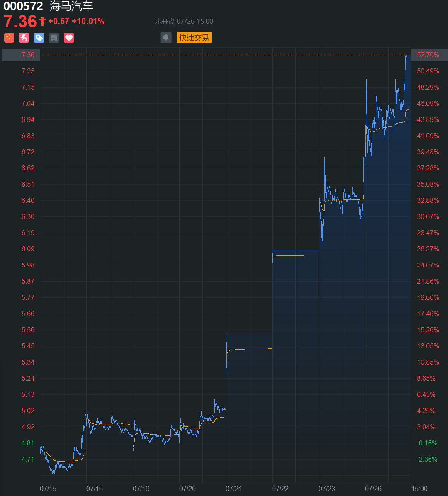Click the 5.56 price axis label

[28, 330]
